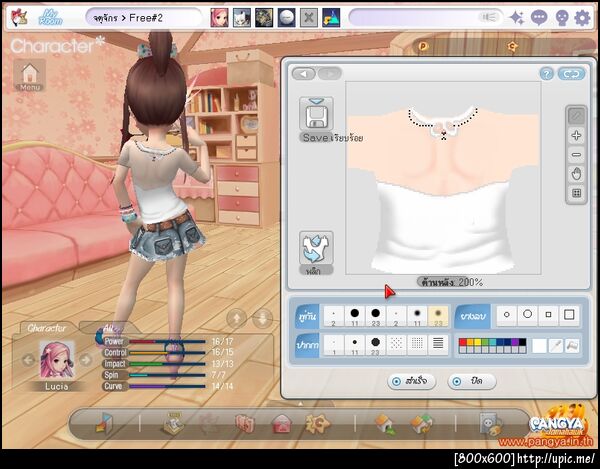Image resolution: width=600 pixels, height=469 pixels.
Task: Click the Menu home icon
Action: click(30, 75)
